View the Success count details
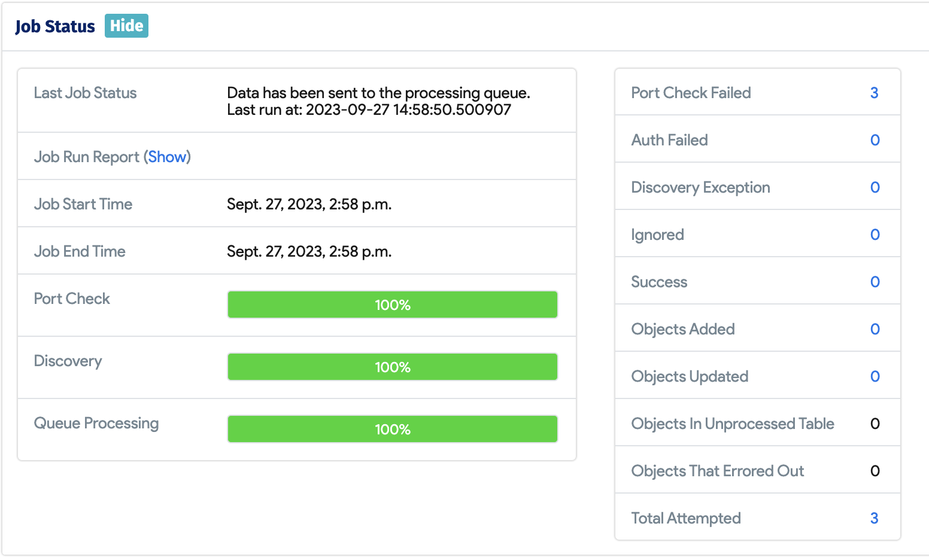 (875, 281)
